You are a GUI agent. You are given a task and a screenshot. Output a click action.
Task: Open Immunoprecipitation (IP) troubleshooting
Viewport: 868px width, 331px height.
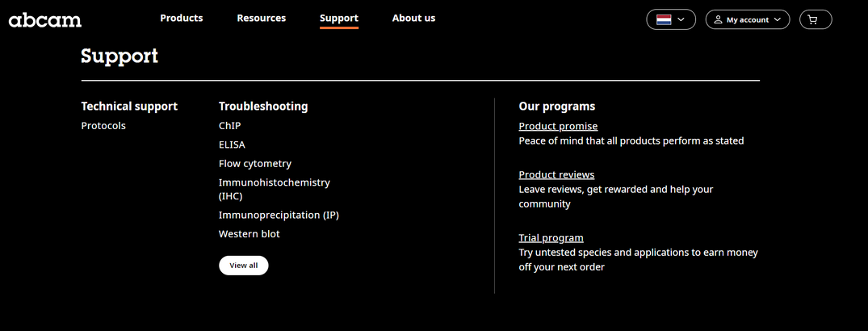(279, 215)
